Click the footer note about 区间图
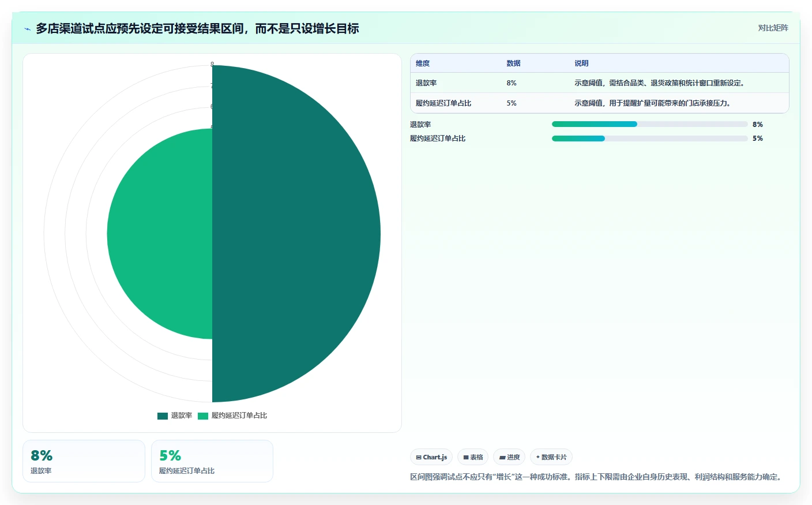The height and width of the screenshot is (505, 812). coord(597,477)
